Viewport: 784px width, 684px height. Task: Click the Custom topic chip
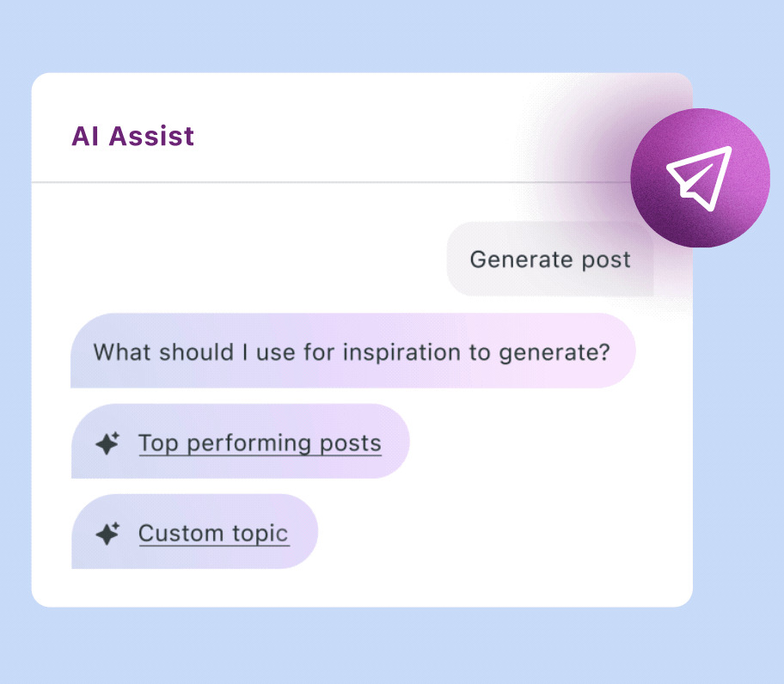[x=195, y=531]
